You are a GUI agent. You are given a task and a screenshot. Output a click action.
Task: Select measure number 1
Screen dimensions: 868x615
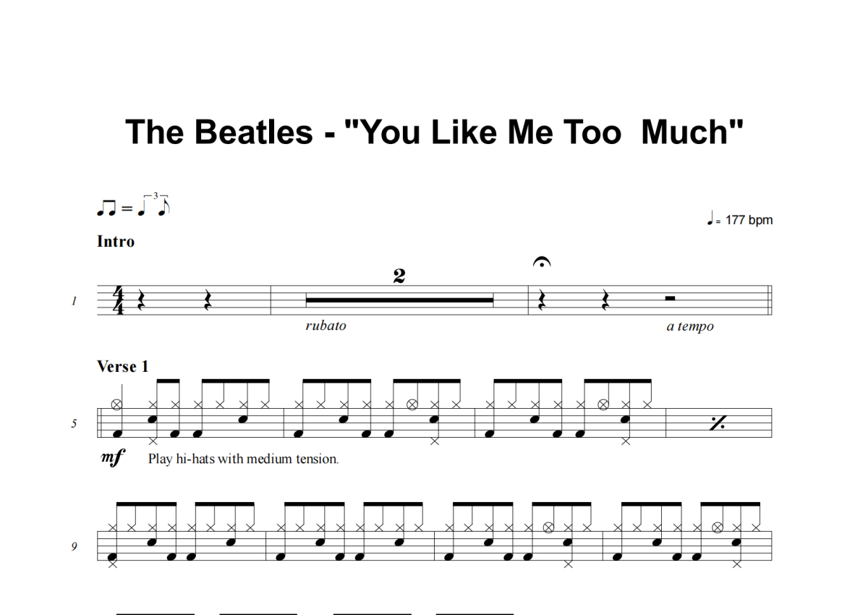click(74, 301)
